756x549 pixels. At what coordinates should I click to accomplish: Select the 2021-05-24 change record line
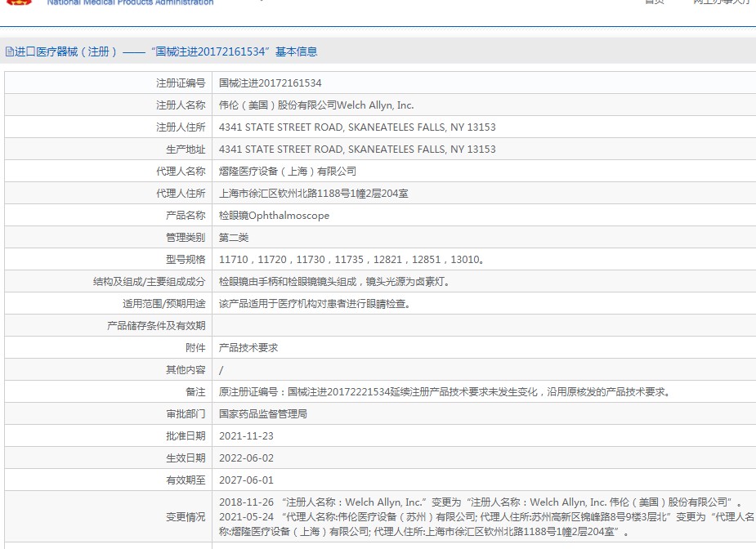pos(487,524)
